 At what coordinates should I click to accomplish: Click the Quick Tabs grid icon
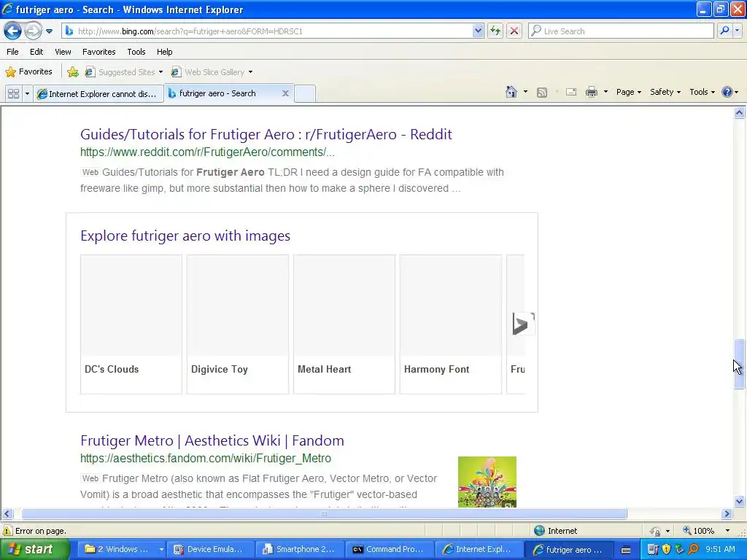[13, 94]
